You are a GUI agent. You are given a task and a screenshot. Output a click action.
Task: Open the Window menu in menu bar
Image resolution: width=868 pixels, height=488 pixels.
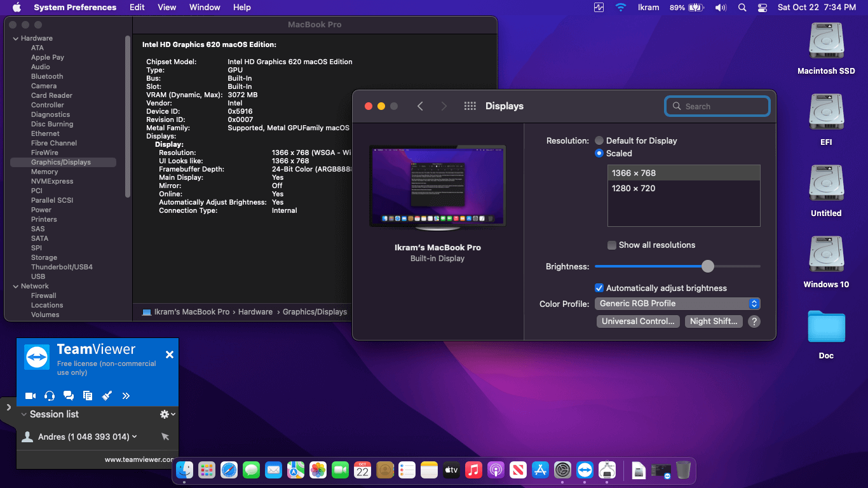pyautogui.click(x=205, y=8)
